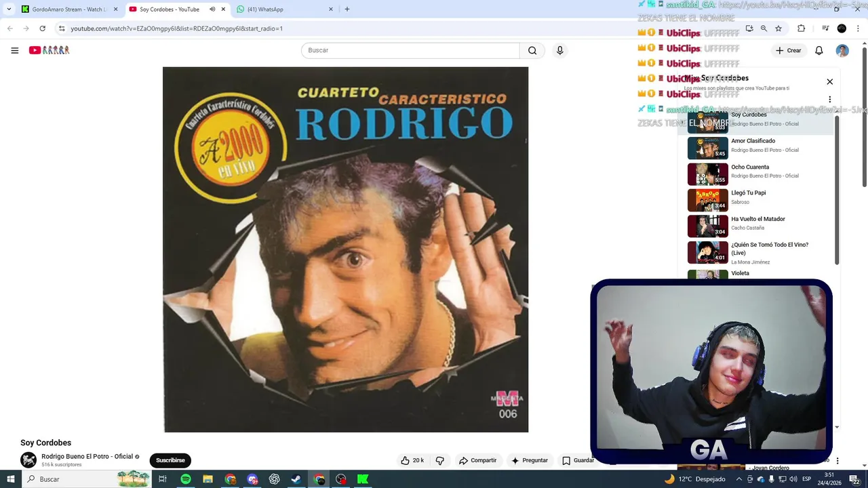Show hidden system tray icons
The height and width of the screenshot is (488, 868).
point(738,479)
